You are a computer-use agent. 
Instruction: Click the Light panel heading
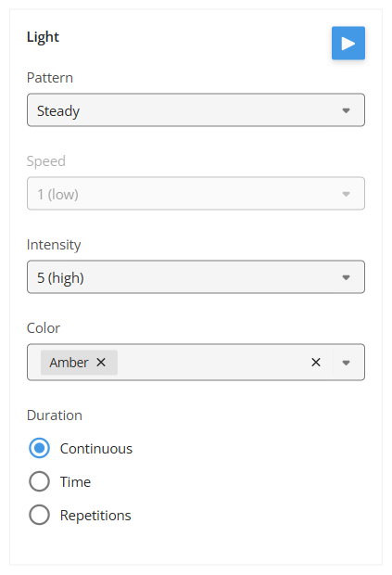coord(43,37)
